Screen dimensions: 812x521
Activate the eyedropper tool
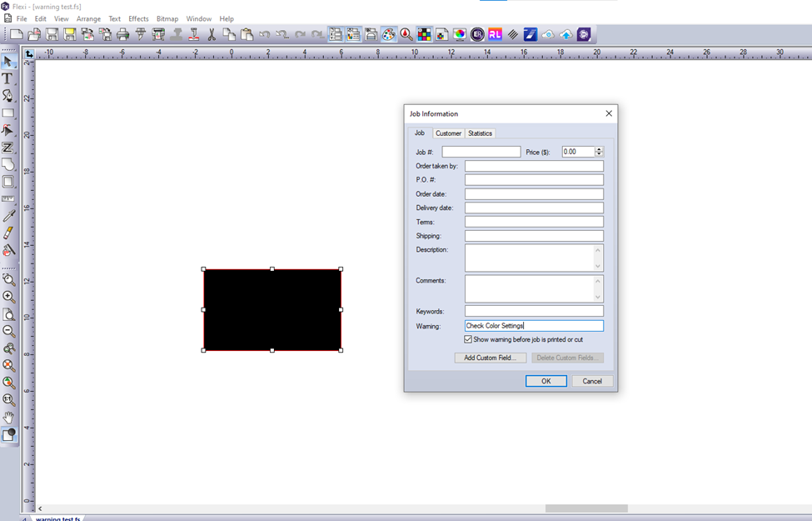coord(8,216)
